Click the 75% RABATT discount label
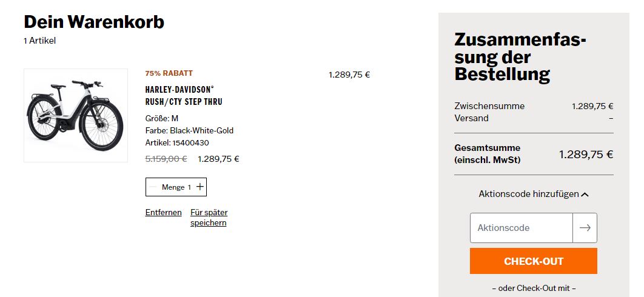 click(x=169, y=73)
